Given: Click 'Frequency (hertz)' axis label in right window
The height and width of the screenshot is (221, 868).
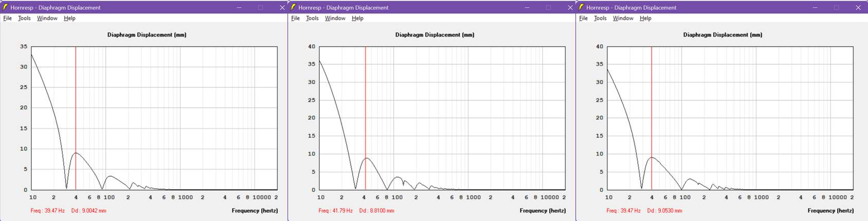Looking at the screenshot, I should pyautogui.click(x=831, y=211).
